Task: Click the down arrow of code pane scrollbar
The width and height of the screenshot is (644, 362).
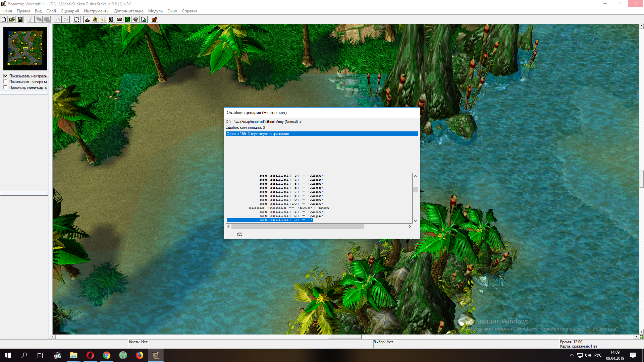Action: point(415,221)
